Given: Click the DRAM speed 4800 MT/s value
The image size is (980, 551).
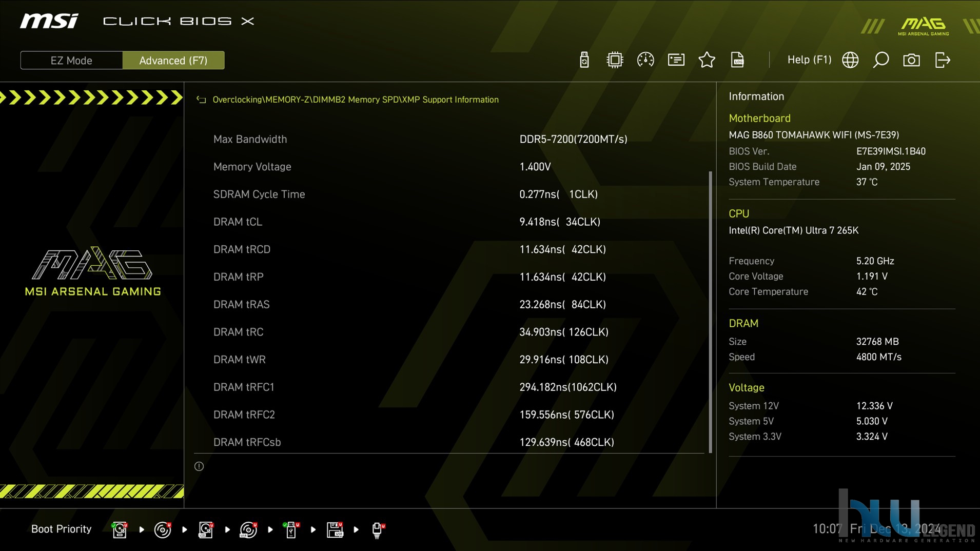Looking at the screenshot, I should pos(878,357).
